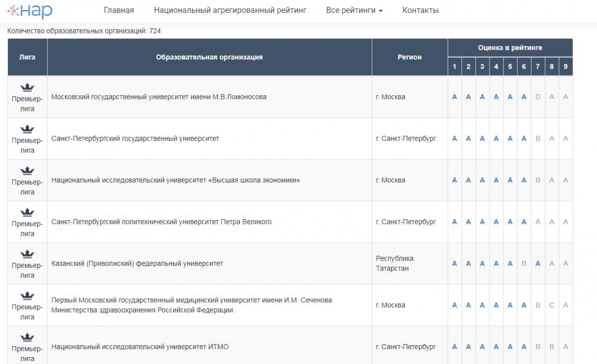
Task: Open the Контакты page
Action: coord(420,10)
